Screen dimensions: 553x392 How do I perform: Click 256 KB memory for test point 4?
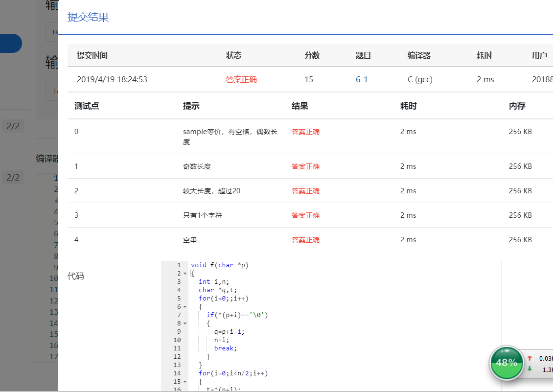[x=520, y=240]
